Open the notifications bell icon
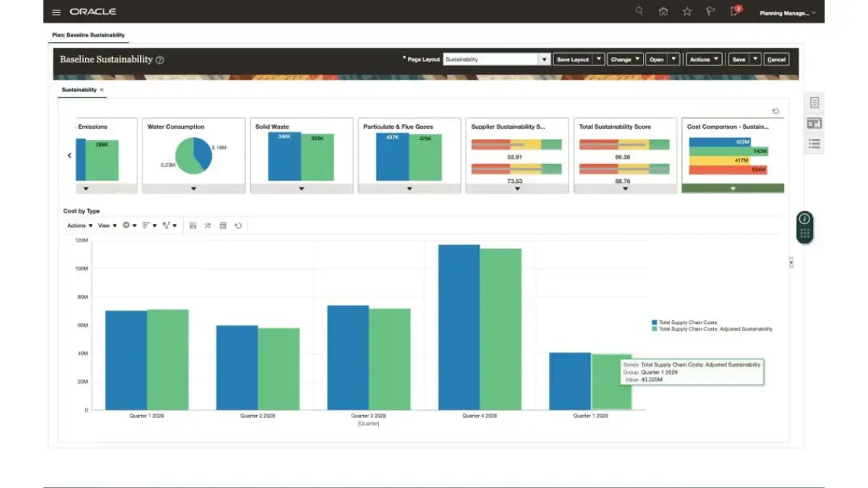 coord(736,11)
